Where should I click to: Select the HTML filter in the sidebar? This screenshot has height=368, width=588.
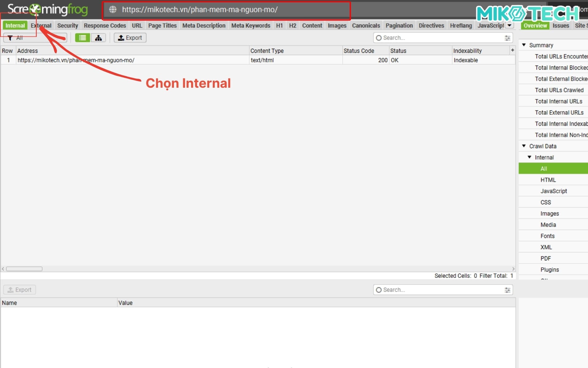coord(548,179)
